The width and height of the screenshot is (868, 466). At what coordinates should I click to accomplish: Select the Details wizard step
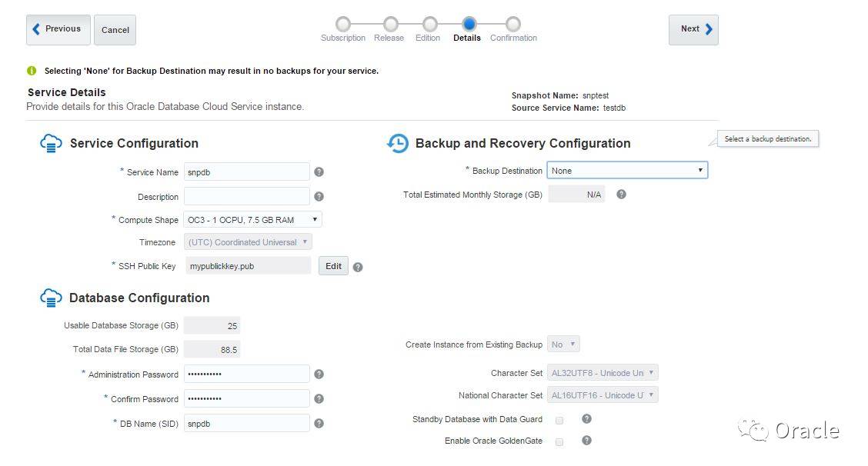(469, 25)
